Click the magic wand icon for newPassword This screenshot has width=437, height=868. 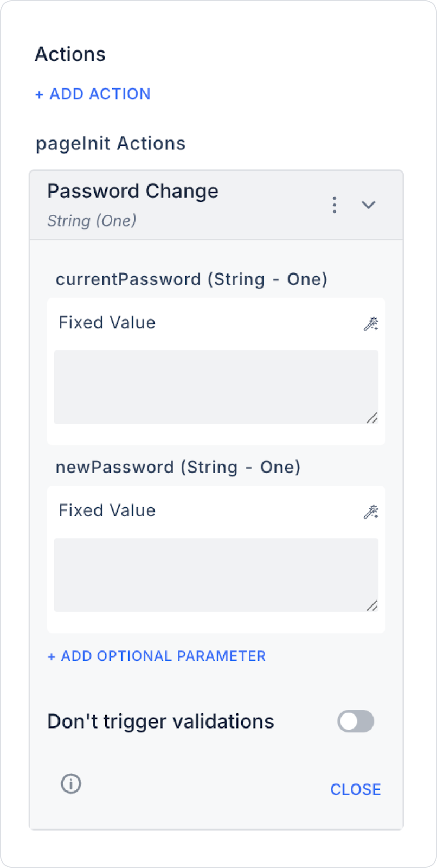[371, 512]
